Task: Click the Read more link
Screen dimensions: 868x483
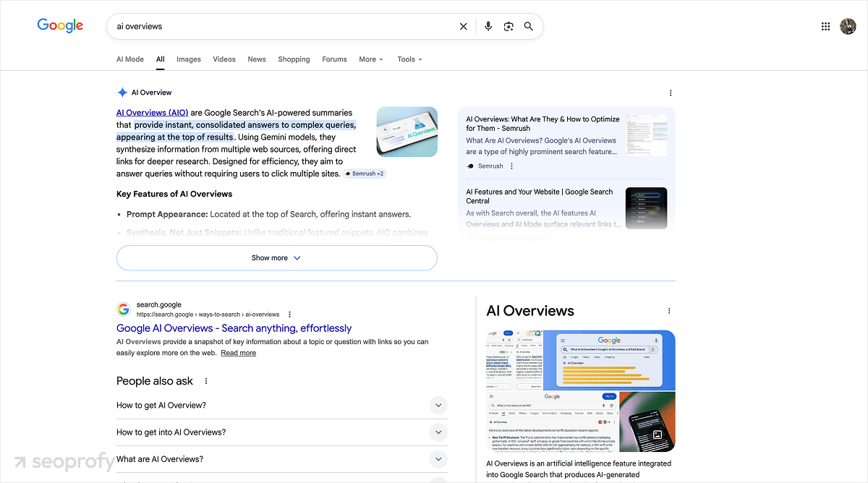Action: click(x=238, y=352)
